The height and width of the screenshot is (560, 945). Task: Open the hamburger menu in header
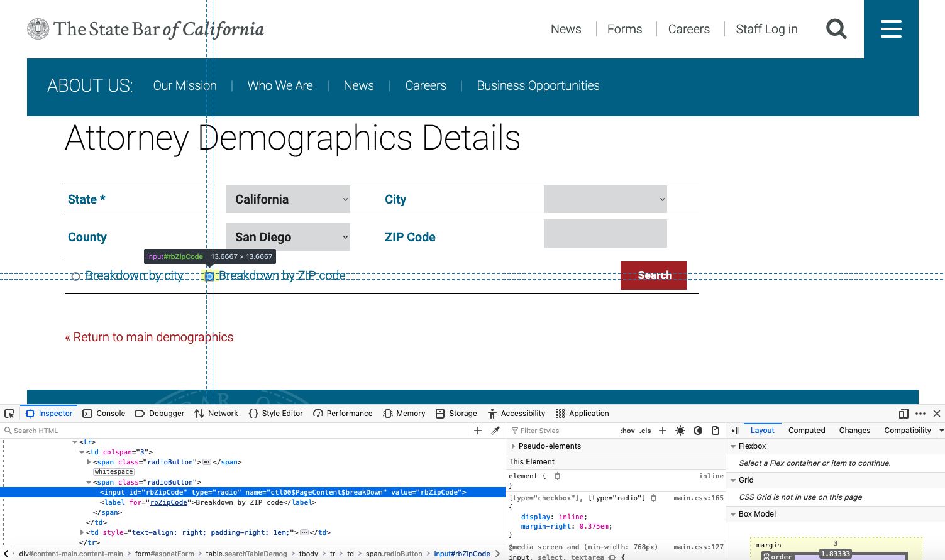[891, 29]
